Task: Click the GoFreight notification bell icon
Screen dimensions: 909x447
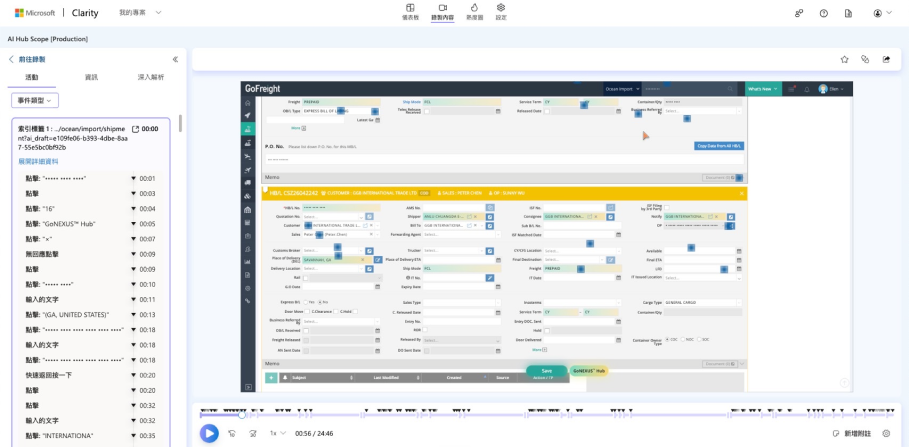Action: (x=806, y=89)
